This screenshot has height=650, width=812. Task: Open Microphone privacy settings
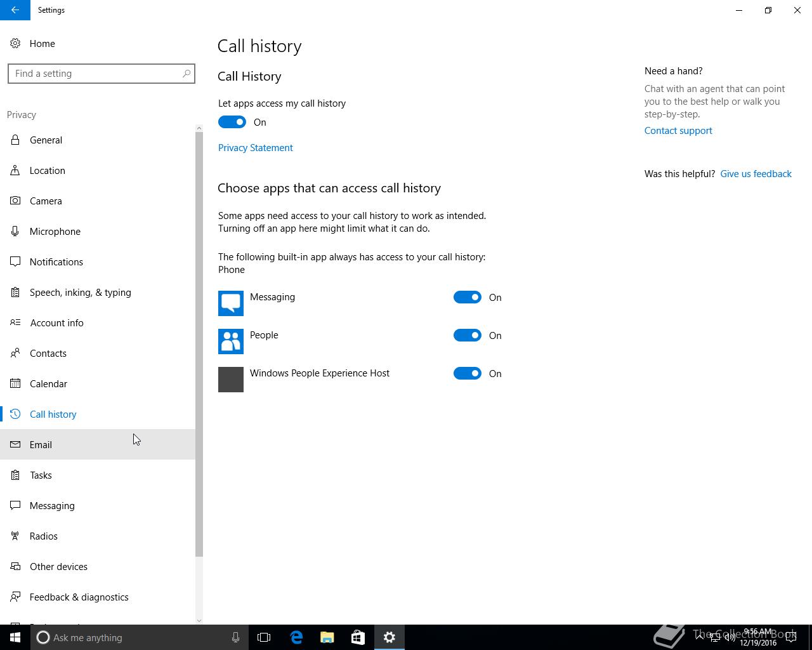tap(98, 231)
